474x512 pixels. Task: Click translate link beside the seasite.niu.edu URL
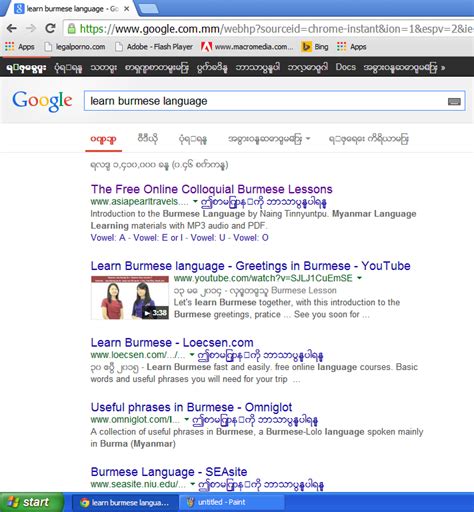(x=261, y=485)
